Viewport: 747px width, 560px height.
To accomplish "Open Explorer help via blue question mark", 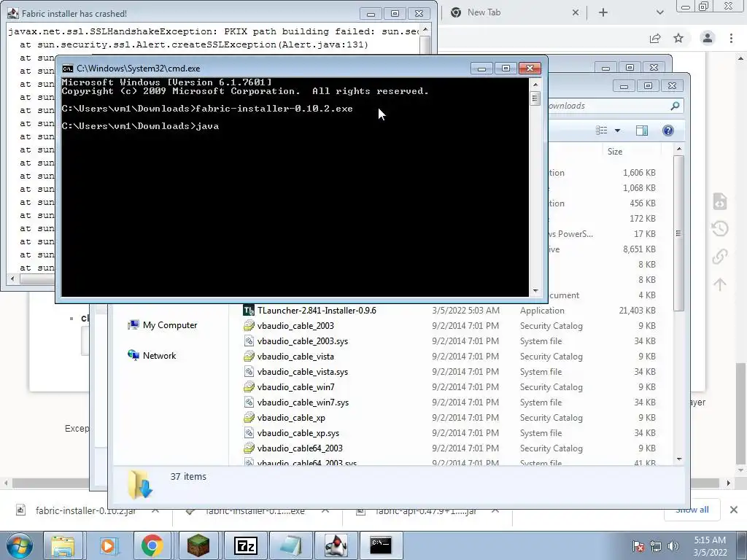I will [668, 131].
